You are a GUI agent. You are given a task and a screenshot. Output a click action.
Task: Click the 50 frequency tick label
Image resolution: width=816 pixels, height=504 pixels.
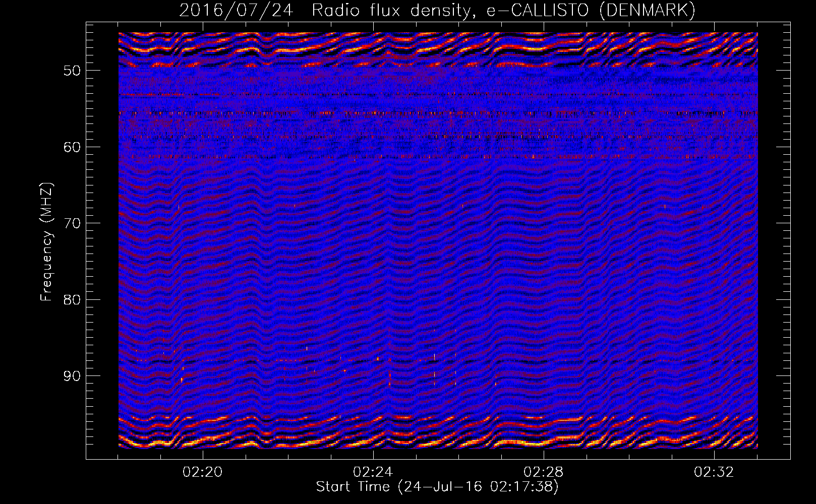tap(72, 70)
